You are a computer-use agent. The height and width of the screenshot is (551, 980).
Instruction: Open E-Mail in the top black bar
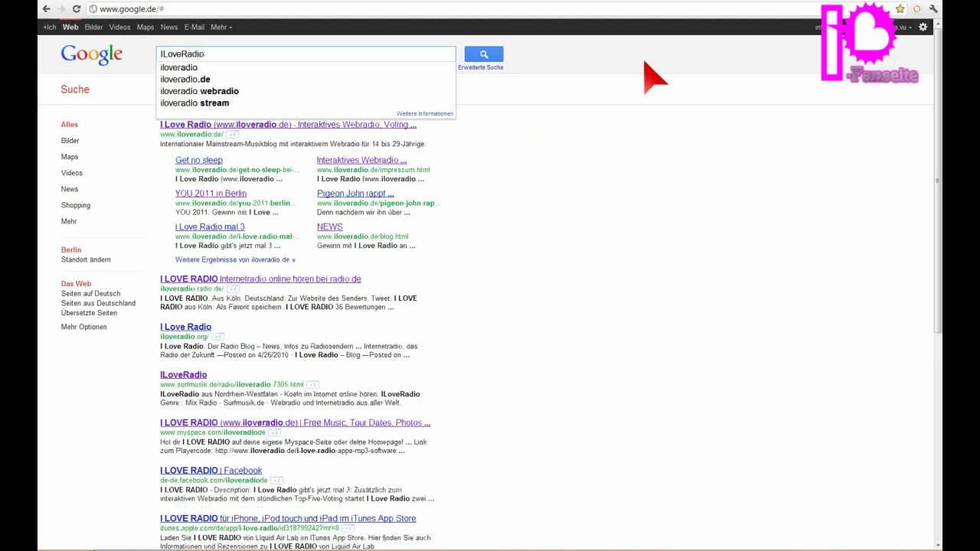[194, 27]
